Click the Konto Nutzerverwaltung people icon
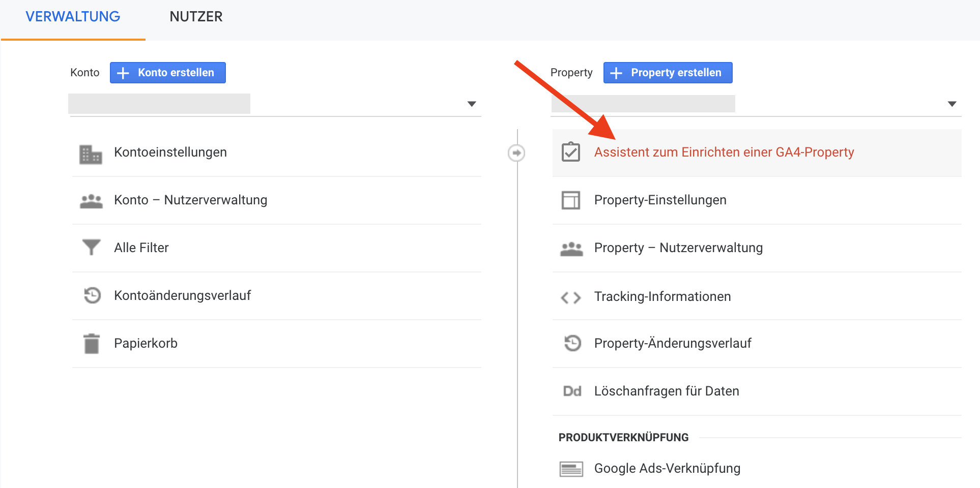Image resolution: width=980 pixels, height=488 pixels. 91,201
